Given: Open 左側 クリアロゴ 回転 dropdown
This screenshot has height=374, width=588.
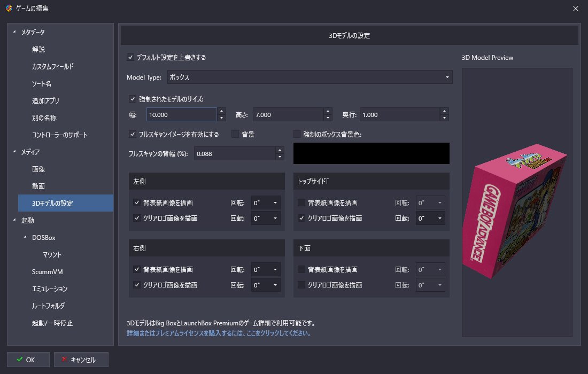Looking at the screenshot, I should pos(266,218).
